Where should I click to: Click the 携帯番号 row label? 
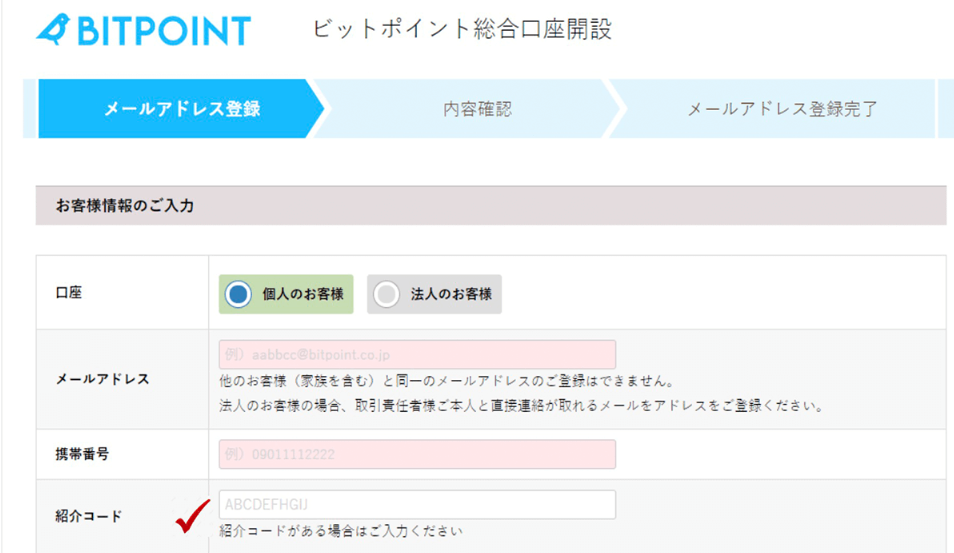pos(82,454)
